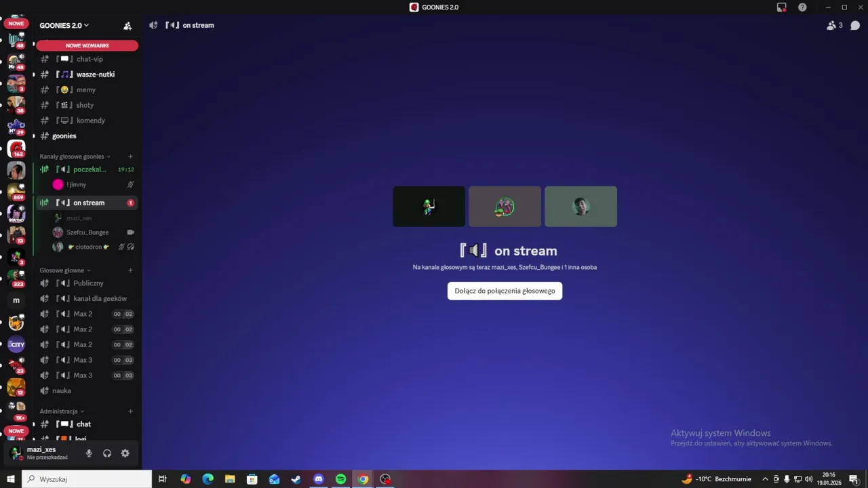Add channel to Kanały głosowe goonies category
Image resolution: width=868 pixels, height=488 pixels.
131,157
